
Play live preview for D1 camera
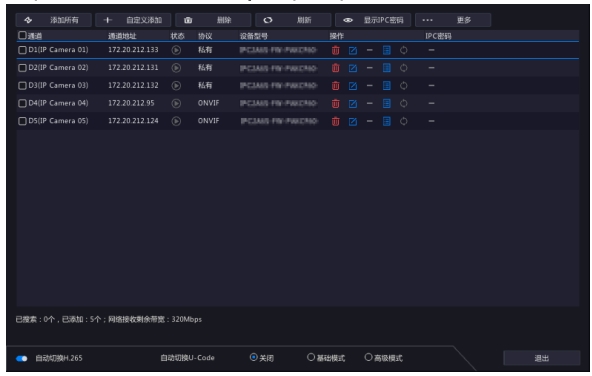coord(176,50)
